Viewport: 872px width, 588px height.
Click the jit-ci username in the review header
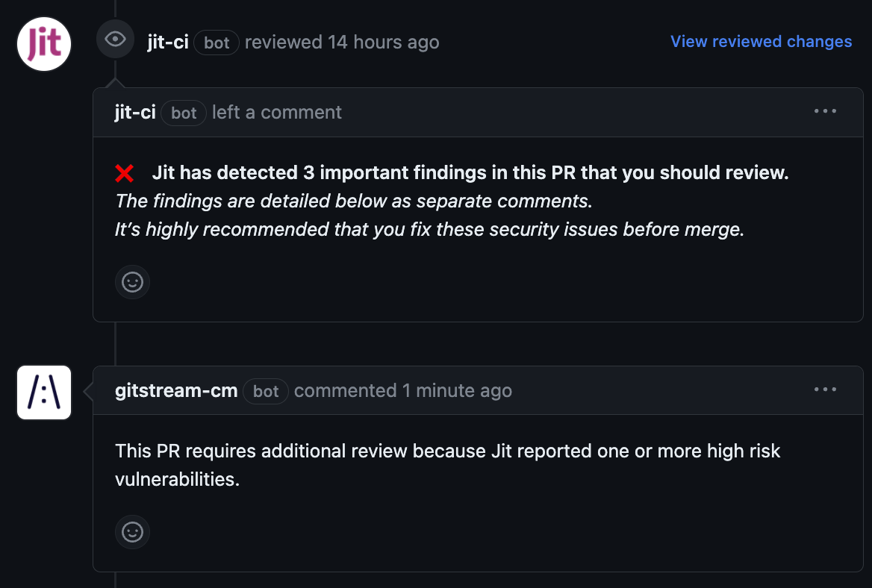point(168,42)
